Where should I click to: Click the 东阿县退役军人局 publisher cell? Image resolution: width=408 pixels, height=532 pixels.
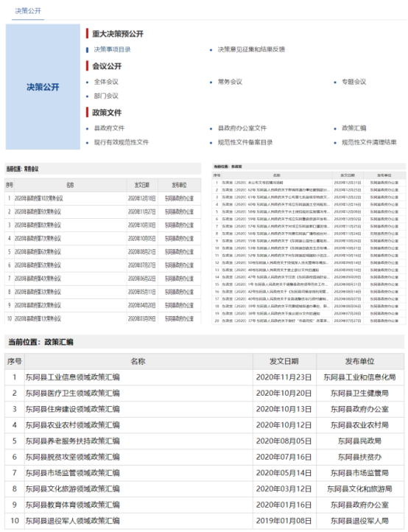(359, 521)
